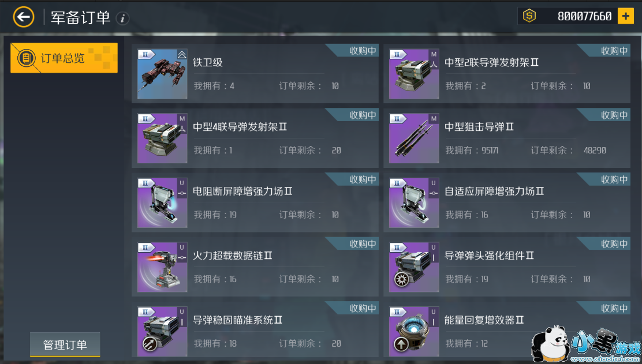Select the gold coin currency icon
The image size is (642, 364).
coord(529,16)
